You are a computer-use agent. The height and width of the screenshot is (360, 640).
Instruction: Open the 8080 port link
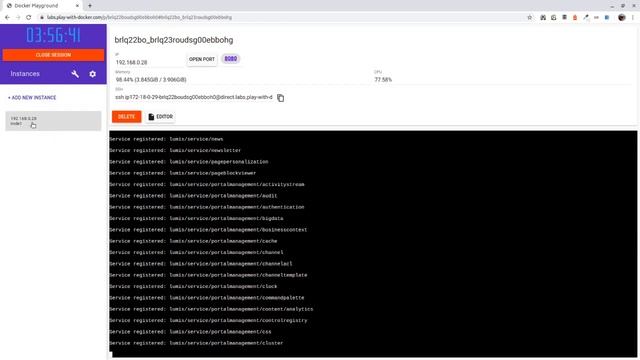pyautogui.click(x=231, y=59)
